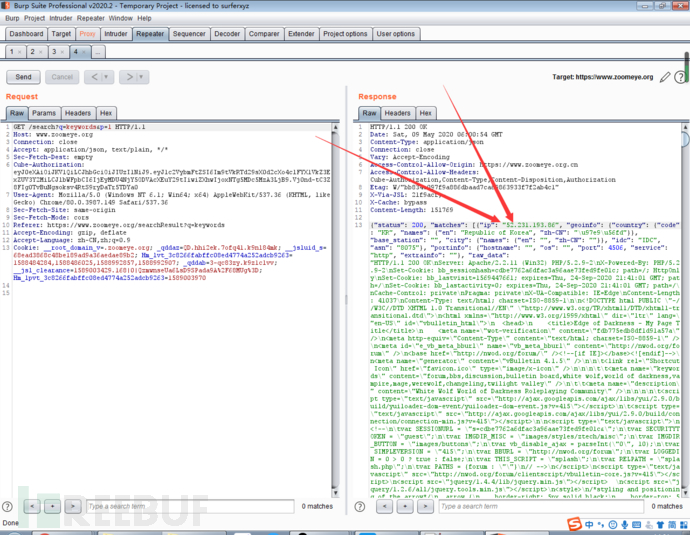Expand forward history dropdown arrow
The height and width of the screenshot is (535, 690).
pyautogui.click(x=141, y=77)
